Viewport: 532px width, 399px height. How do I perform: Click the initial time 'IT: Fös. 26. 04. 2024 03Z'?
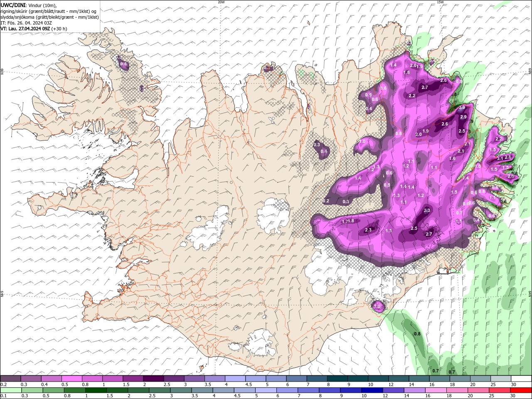pos(25,23)
